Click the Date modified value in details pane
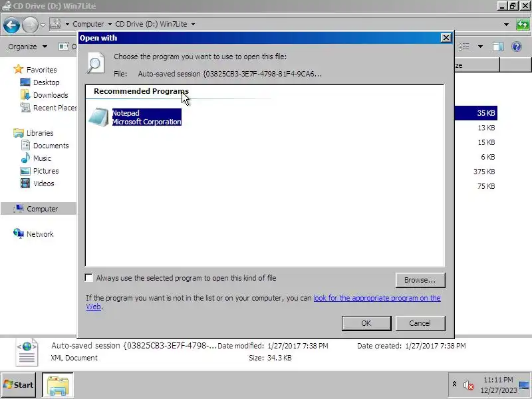 [x=297, y=346]
